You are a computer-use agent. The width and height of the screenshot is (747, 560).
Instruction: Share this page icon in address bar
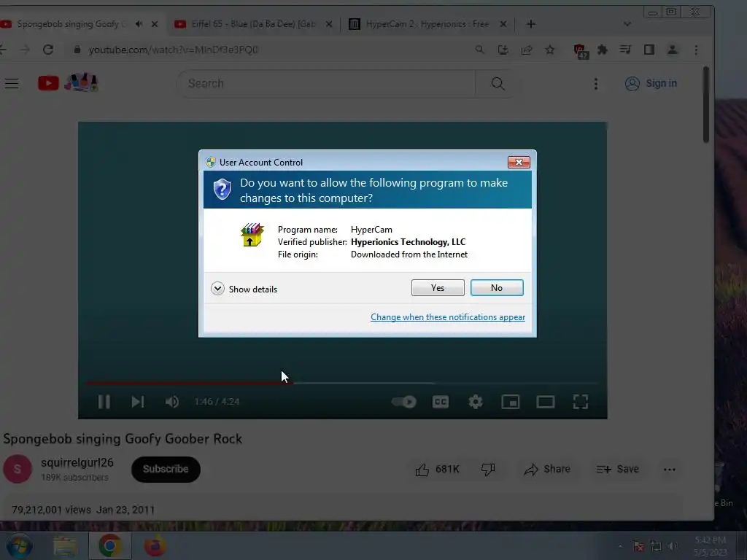[527, 50]
